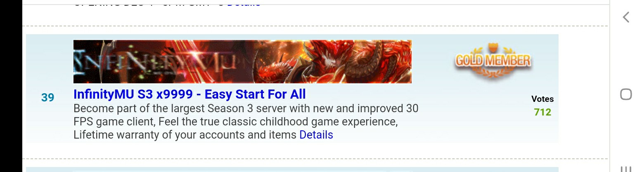This screenshot has height=172, width=644.
Task: Tap the Android home button
Action: 626,94
